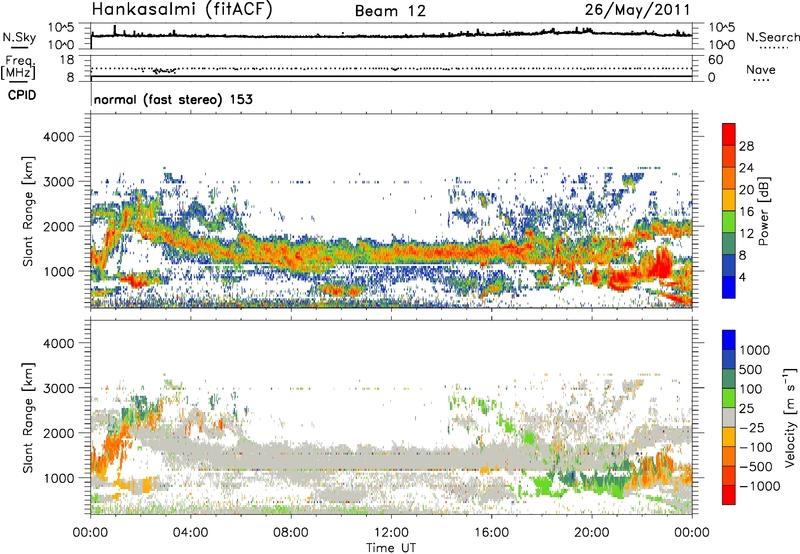This screenshot has width=800, height=554.
Task: Click the red top segment of the power colorbar
Action: pos(729,134)
